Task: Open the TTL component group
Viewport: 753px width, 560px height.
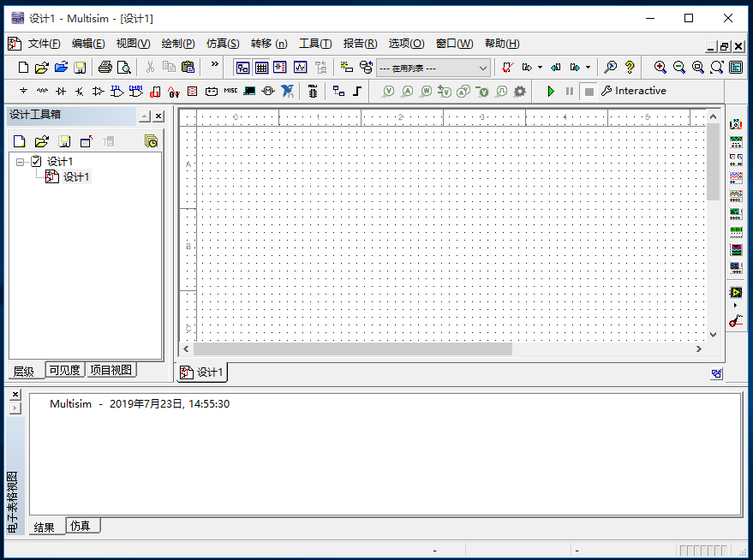Action: click(x=117, y=91)
